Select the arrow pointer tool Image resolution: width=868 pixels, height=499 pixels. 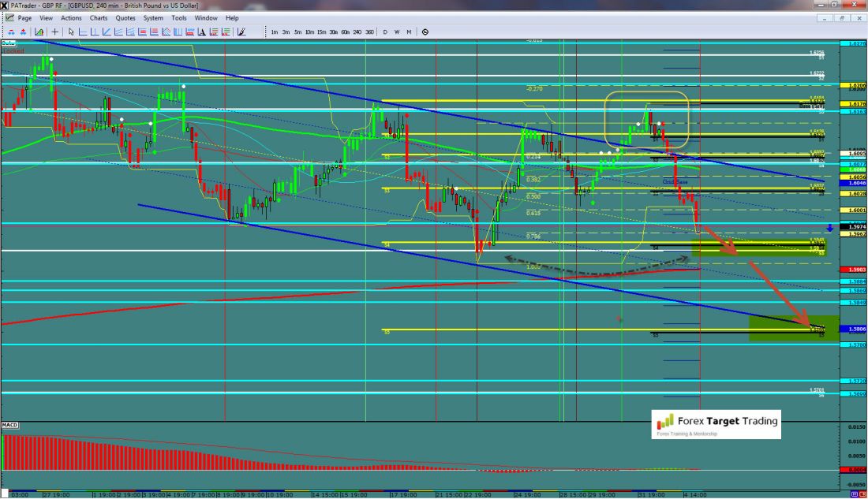[x=71, y=32]
